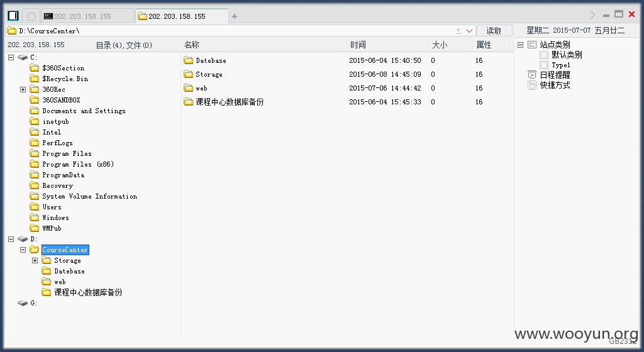The image size is (644, 352).
Task: Open a new tab with plus button
Action: pyautogui.click(x=235, y=16)
